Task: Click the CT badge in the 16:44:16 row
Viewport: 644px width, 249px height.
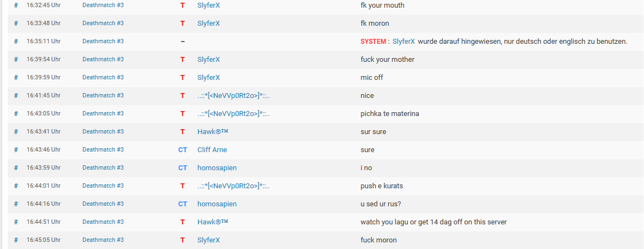Action: point(182,204)
